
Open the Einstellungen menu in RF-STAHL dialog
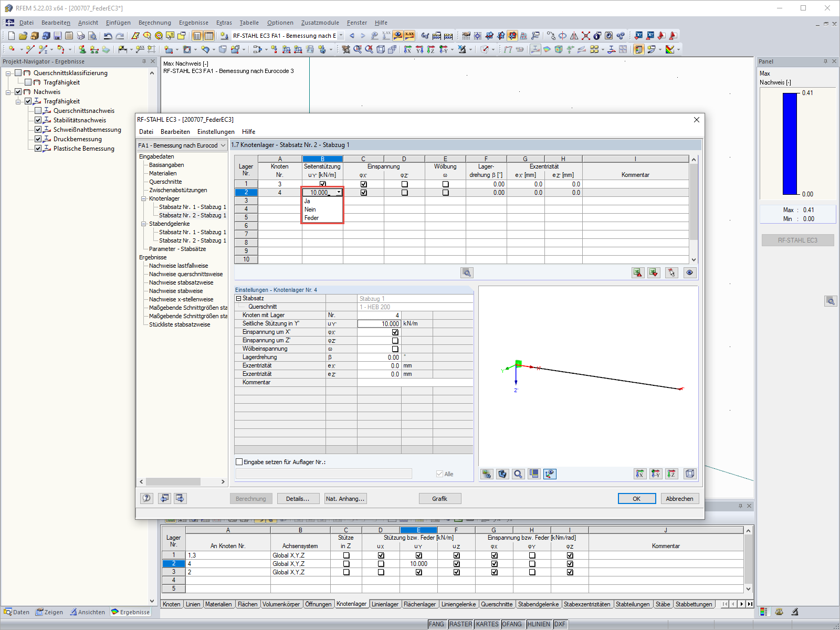(x=216, y=132)
